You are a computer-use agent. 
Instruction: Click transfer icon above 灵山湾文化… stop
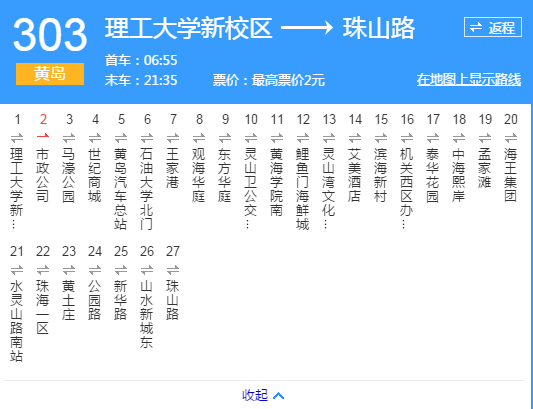pos(329,138)
